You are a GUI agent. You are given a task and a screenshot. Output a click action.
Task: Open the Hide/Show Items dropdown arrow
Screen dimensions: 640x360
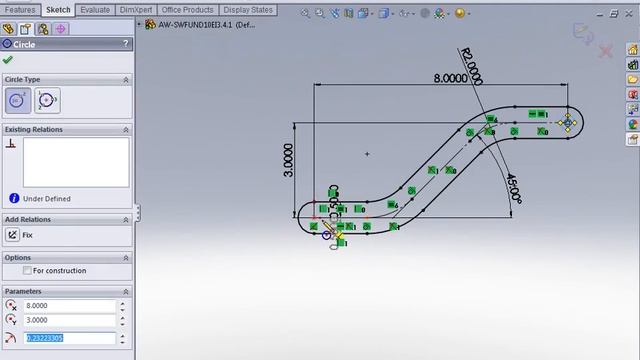point(413,14)
